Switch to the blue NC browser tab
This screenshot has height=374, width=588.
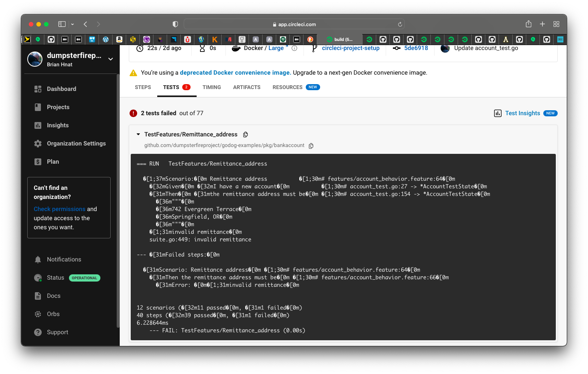click(92, 39)
